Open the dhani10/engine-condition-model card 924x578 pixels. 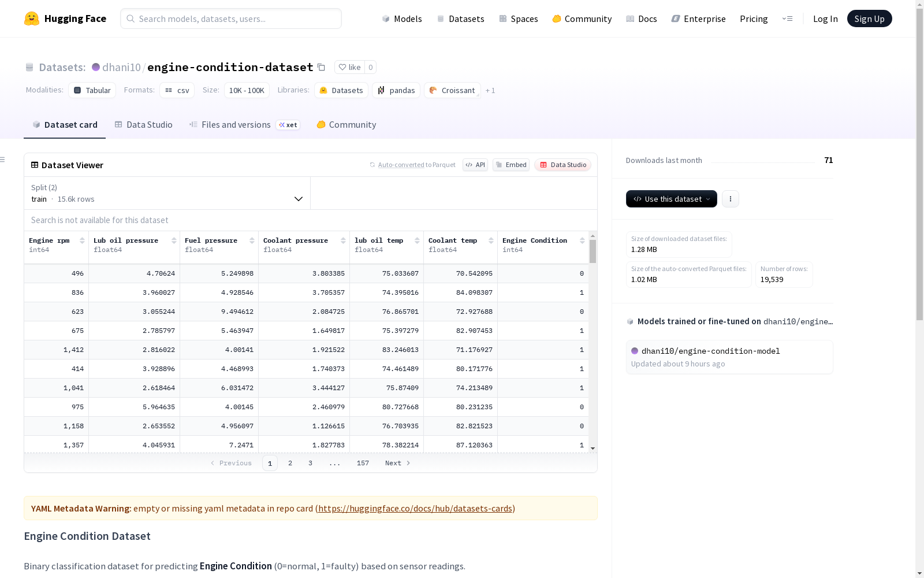pyautogui.click(x=729, y=357)
